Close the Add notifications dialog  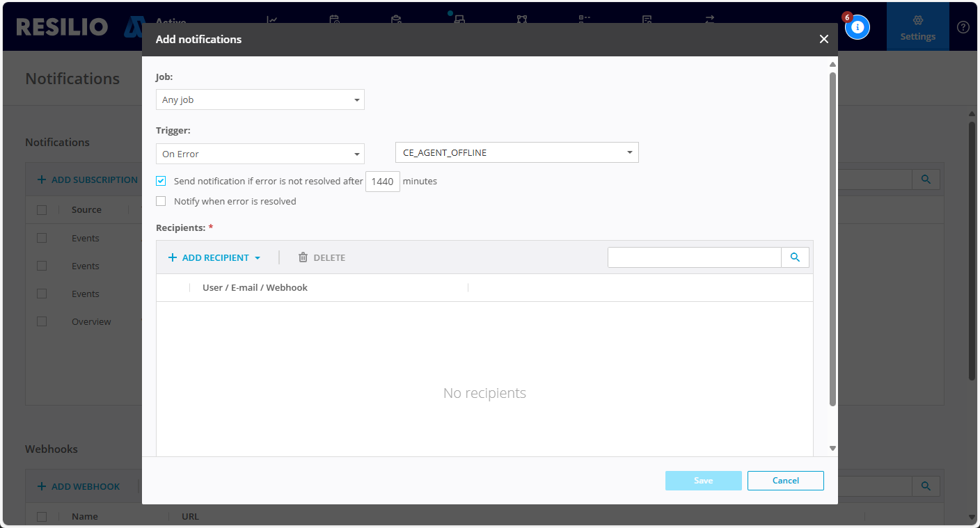click(823, 39)
